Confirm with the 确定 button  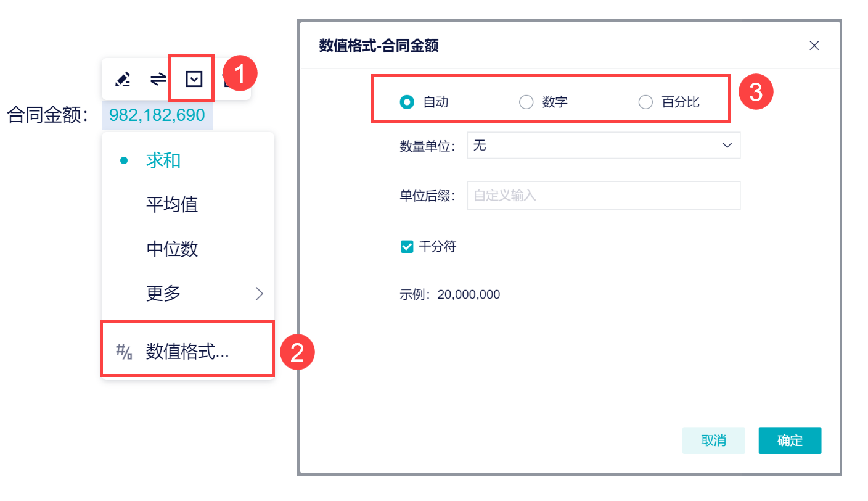(790, 441)
